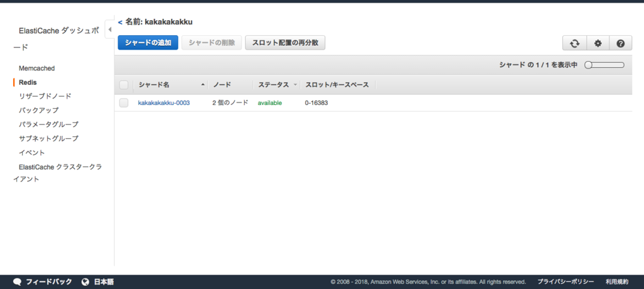Open ElastiCache クラスタークライアント in the sidebar
Screen dimensions: 644x289
point(57,173)
